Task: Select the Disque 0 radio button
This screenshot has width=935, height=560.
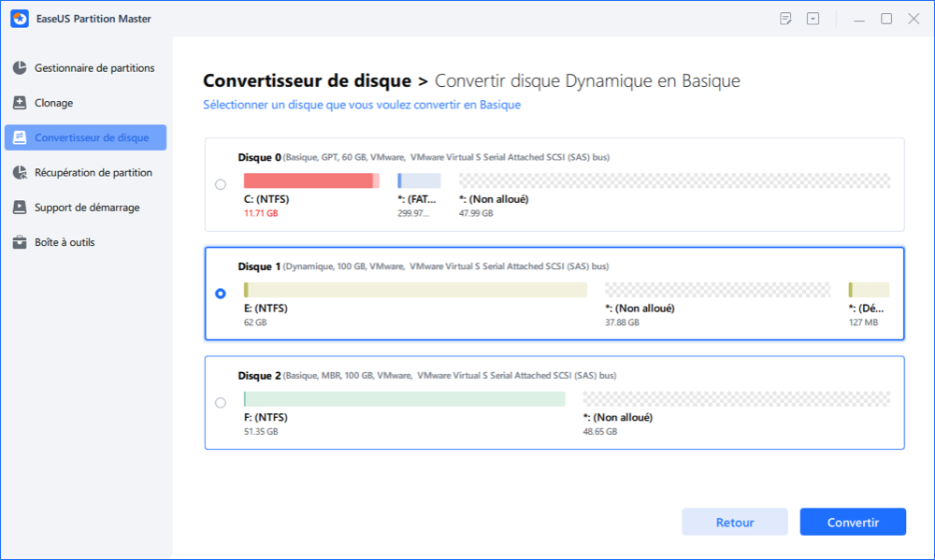Action: [x=221, y=184]
